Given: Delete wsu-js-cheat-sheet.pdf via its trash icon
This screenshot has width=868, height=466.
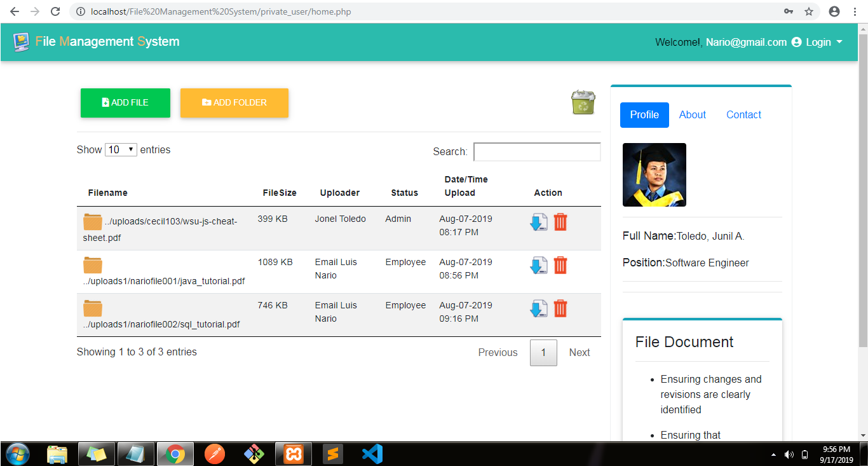Looking at the screenshot, I should click(x=560, y=222).
